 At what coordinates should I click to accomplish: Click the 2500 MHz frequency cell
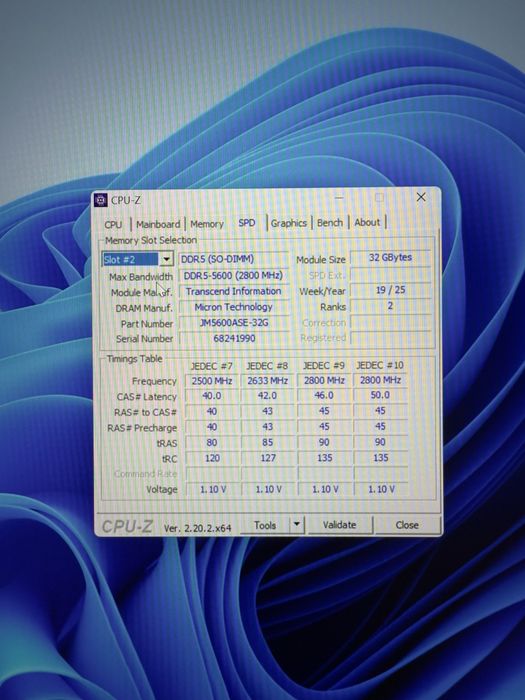[x=212, y=381]
